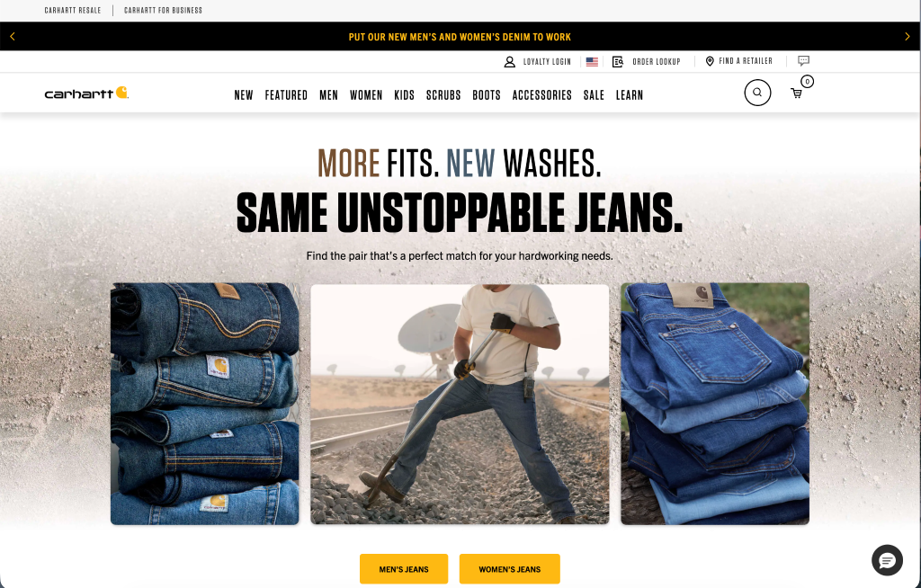Click the feedback speech bubble icon
Image resolution: width=921 pixels, height=588 pixels.
point(803,60)
